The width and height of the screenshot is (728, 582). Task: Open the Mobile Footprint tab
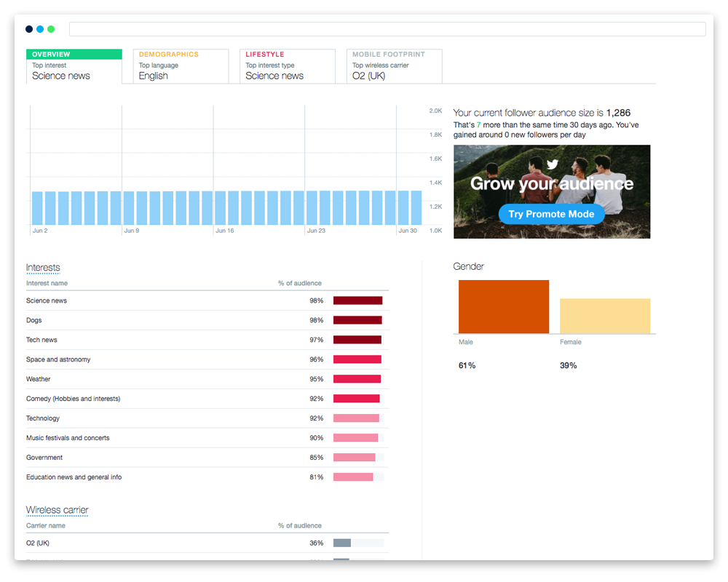click(394, 66)
